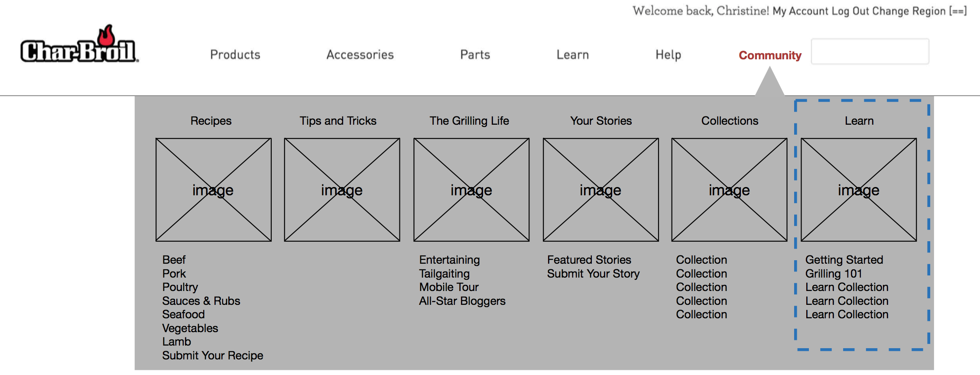Open the All-Star Bloggers link
Viewport: 980px width, 375px height.
coord(462,301)
